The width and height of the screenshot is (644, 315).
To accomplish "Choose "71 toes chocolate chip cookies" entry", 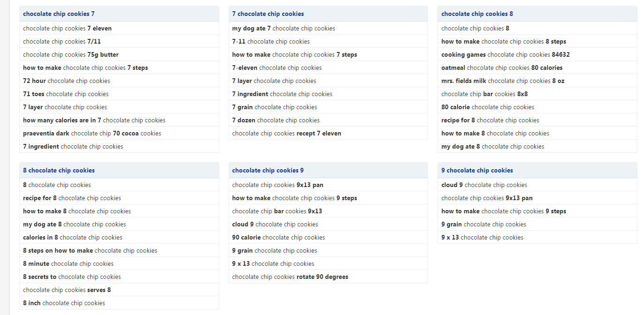I will [x=66, y=94].
